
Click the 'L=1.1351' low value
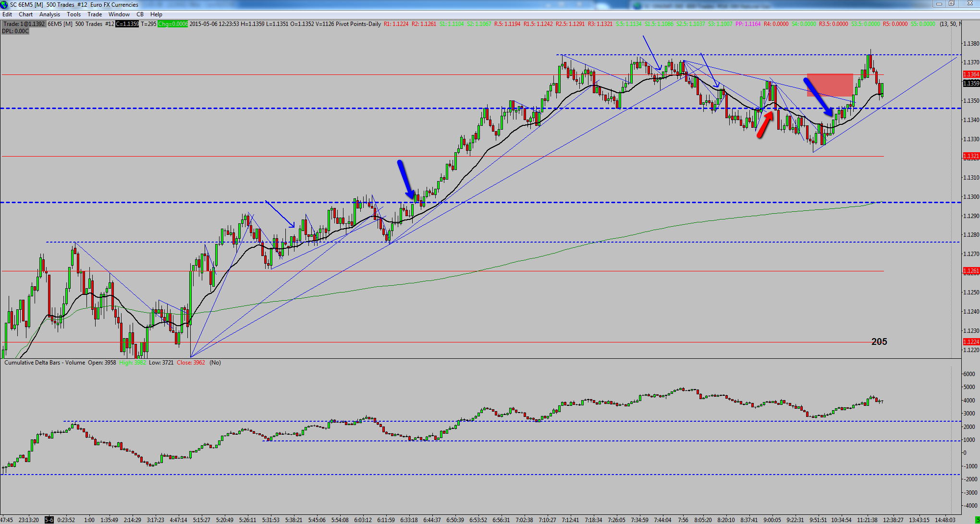point(278,24)
